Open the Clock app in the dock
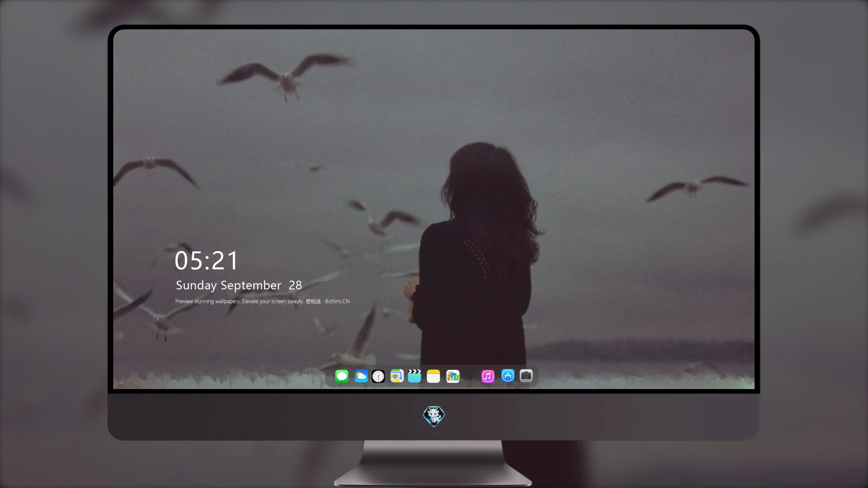 pyautogui.click(x=378, y=376)
